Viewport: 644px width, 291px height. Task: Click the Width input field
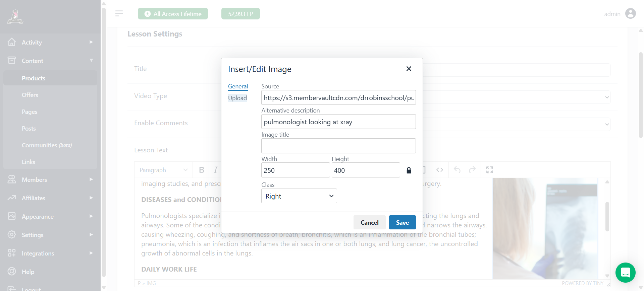tap(296, 170)
